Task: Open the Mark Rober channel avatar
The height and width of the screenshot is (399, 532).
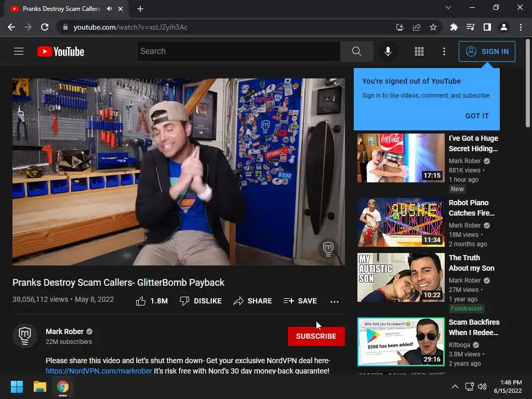Action: point(25,336)
